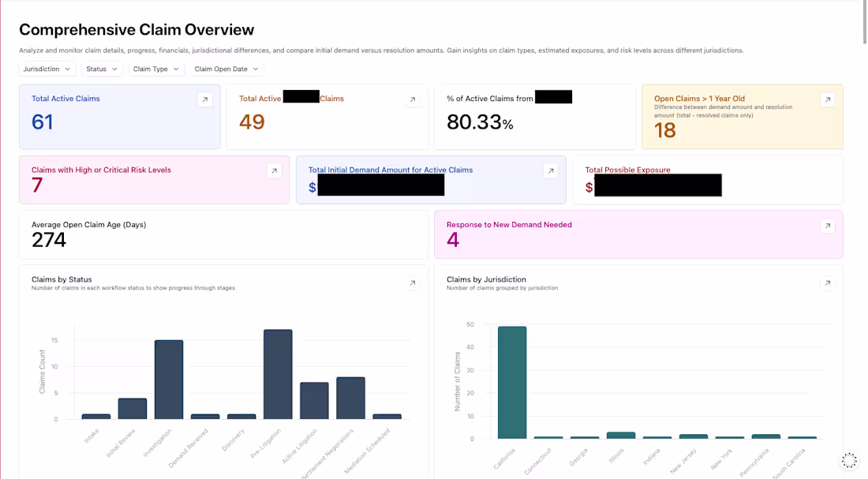Expand Claims by Jurisdiction chart arrow icon
868x479 pixels.
828,283
